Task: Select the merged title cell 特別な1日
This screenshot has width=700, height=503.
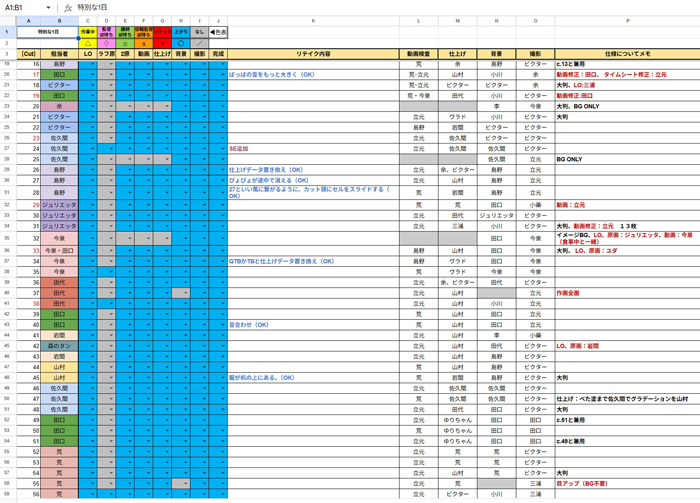Action: click(47, 32)
